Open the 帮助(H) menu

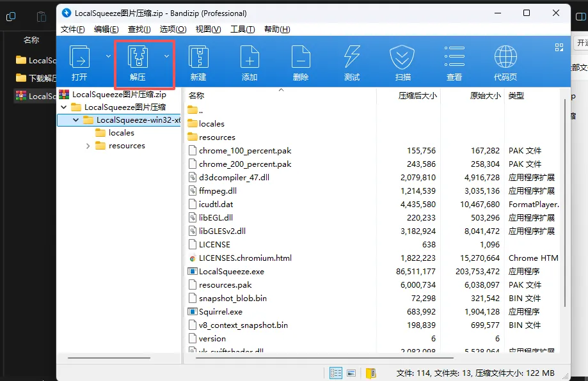pyautogui.click(x=277, y=29)
